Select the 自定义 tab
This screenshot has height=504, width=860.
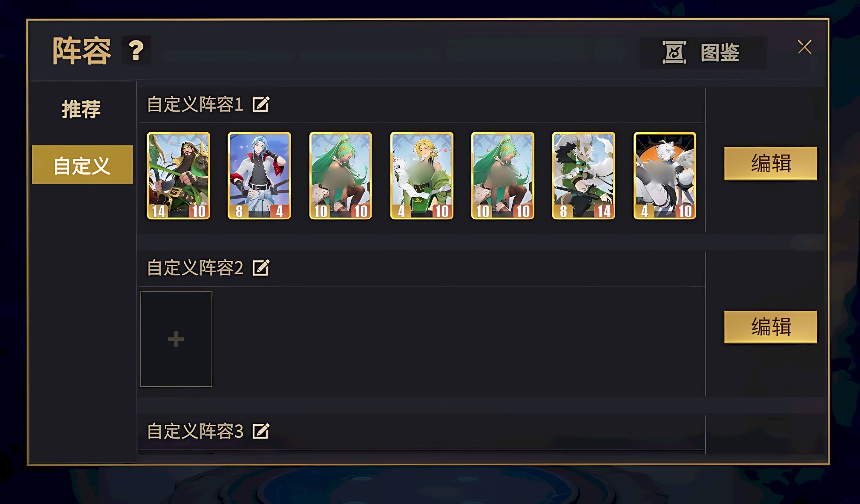pyautogui.click(x=82, y=165)
